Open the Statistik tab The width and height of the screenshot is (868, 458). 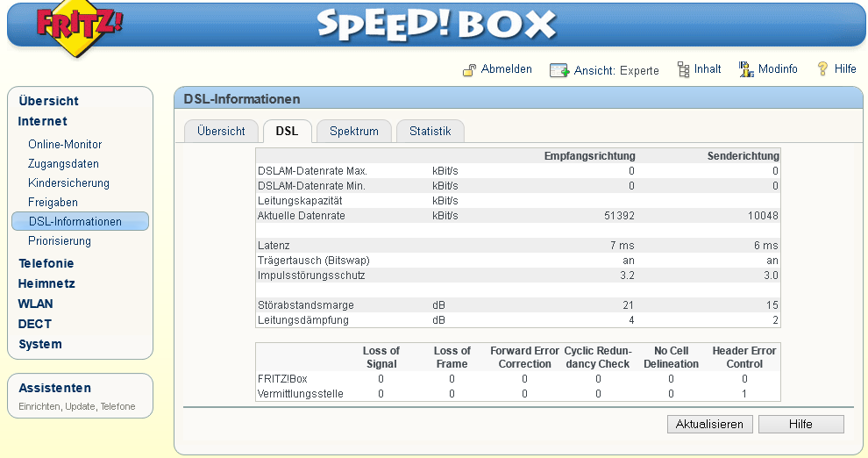click(430, 132)
